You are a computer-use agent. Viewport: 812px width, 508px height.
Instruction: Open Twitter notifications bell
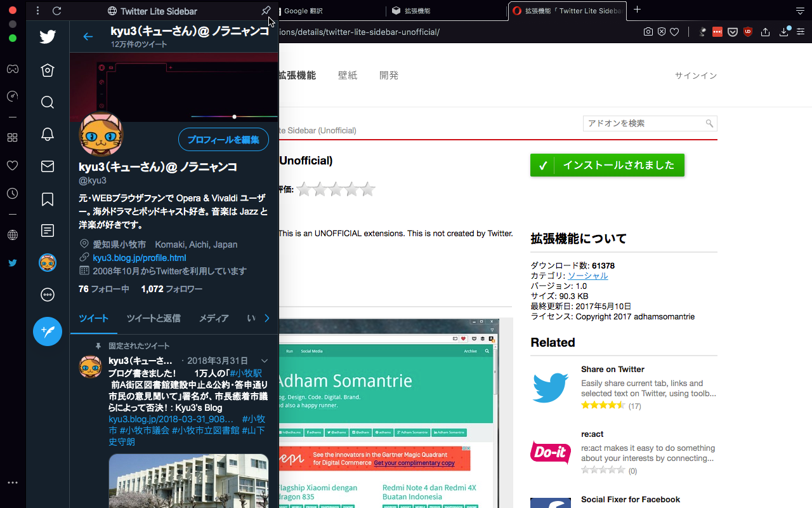48,134
